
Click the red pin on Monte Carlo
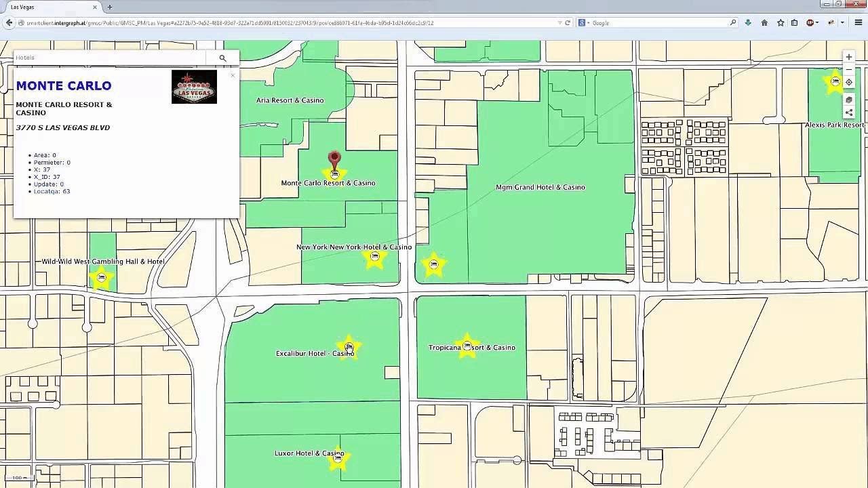(x=334, y=161)
